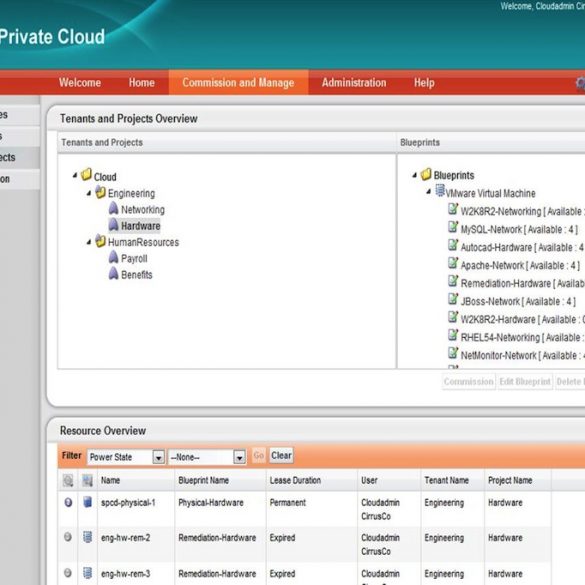
Task: Click the resource type column header icon
Action: coord(87,481)
